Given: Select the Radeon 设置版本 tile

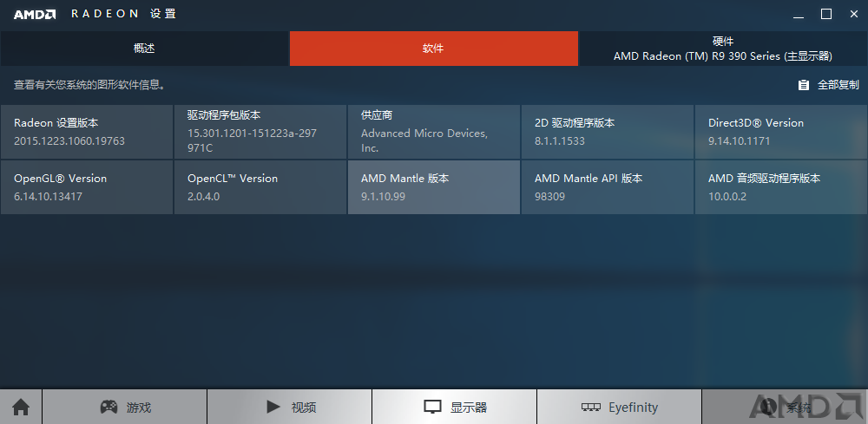Looking at the screenshot, I should coord(87,132).
